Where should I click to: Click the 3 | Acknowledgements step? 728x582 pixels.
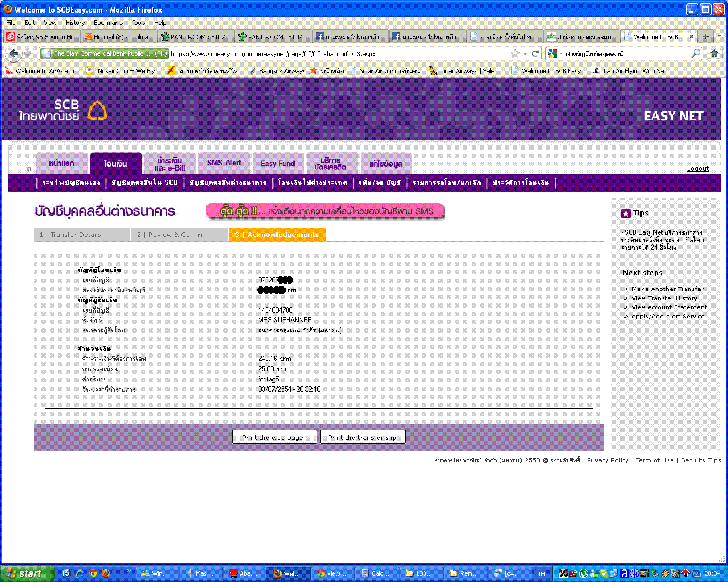(277, 235)
